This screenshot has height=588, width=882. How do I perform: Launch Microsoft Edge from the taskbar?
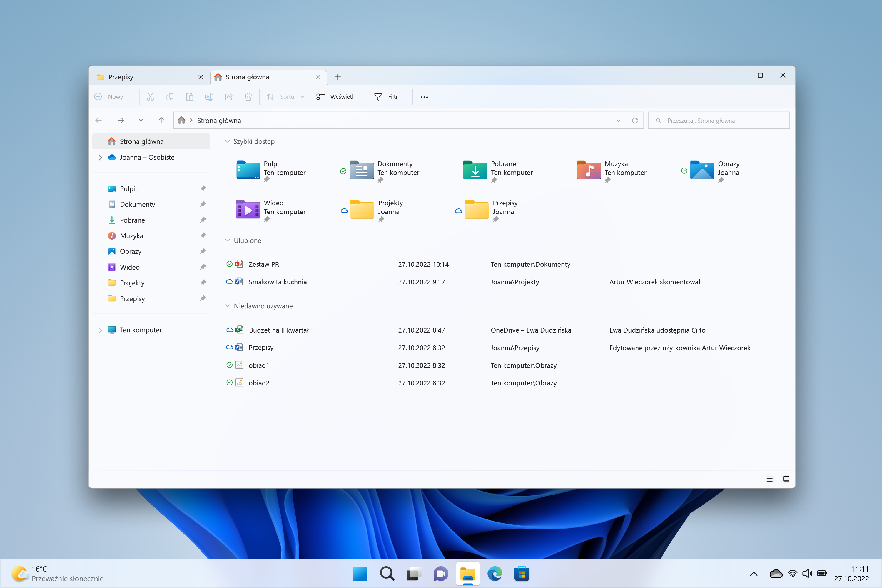[495, 573]
